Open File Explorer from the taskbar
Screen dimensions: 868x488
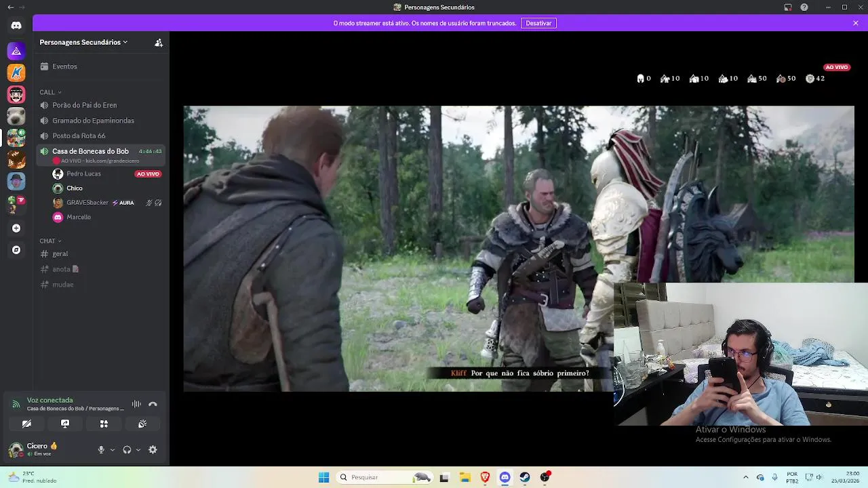coord(465,477)
